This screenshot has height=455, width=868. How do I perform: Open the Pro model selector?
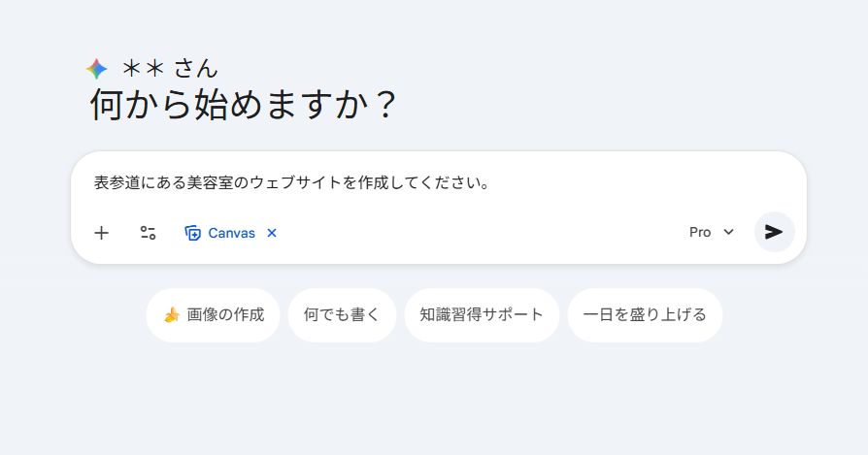(700, 232)
